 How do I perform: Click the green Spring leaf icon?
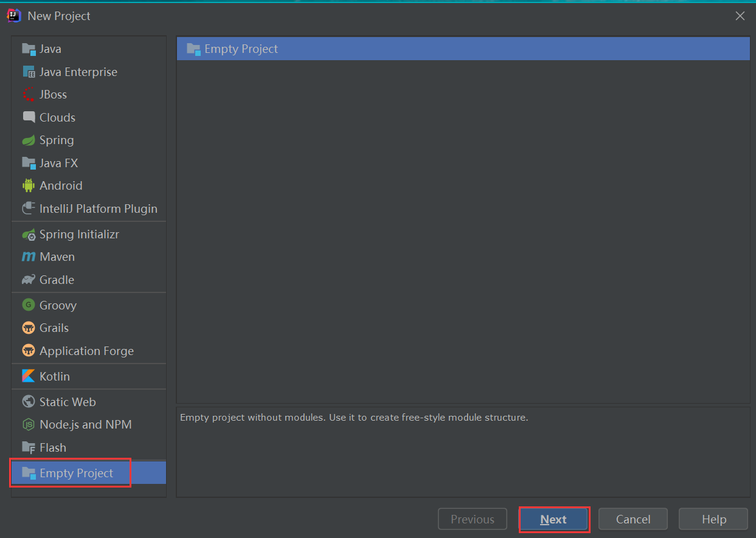tap(29, 140)
